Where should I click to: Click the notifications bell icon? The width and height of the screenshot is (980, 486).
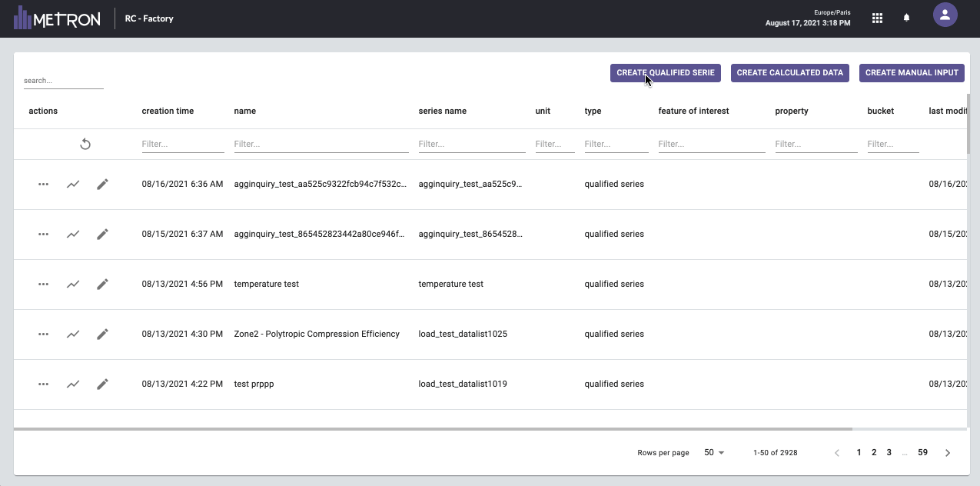point(906,18)
